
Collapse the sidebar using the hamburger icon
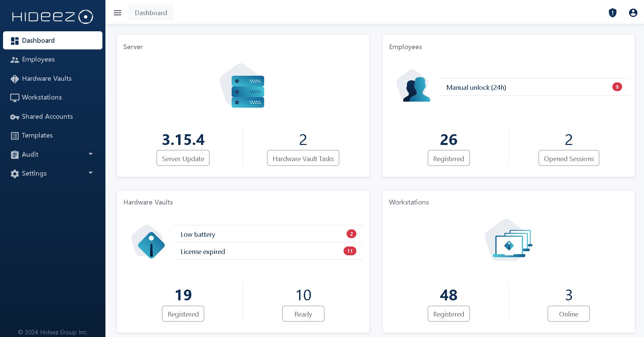(x=118, y=13)
